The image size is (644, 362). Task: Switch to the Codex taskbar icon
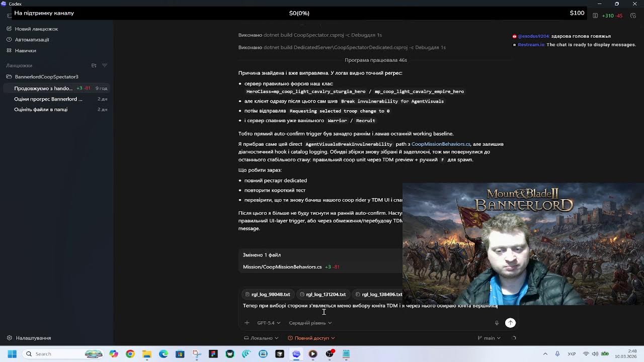[x=296, y=354]
